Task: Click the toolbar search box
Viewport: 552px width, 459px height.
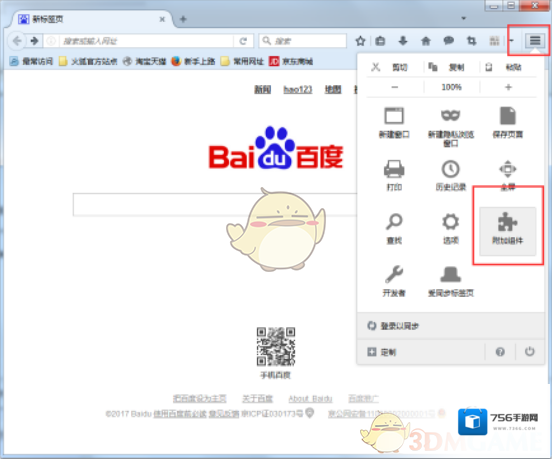Action: [x=303, y=41]
